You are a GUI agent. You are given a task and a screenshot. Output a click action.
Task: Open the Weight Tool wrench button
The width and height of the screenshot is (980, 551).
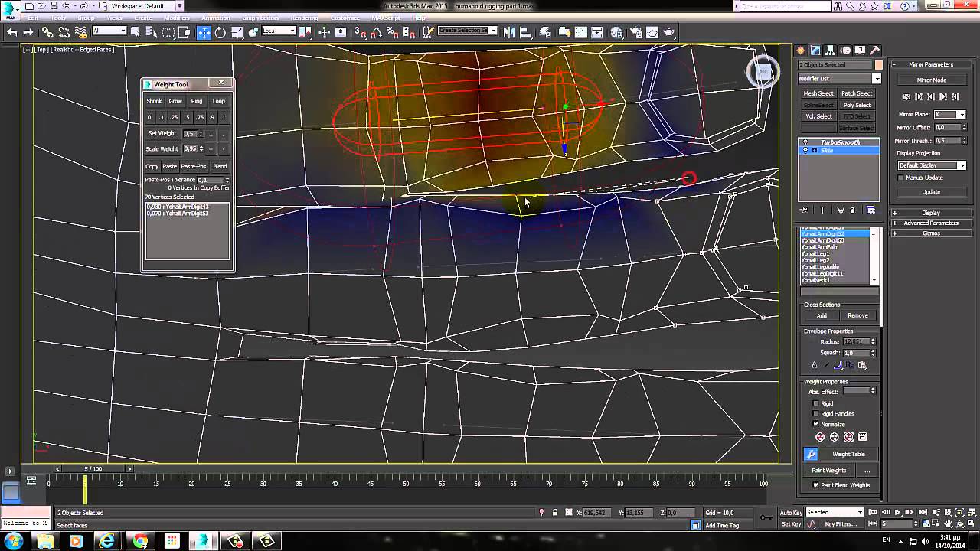pyautogui.click(x=811, y=454)
